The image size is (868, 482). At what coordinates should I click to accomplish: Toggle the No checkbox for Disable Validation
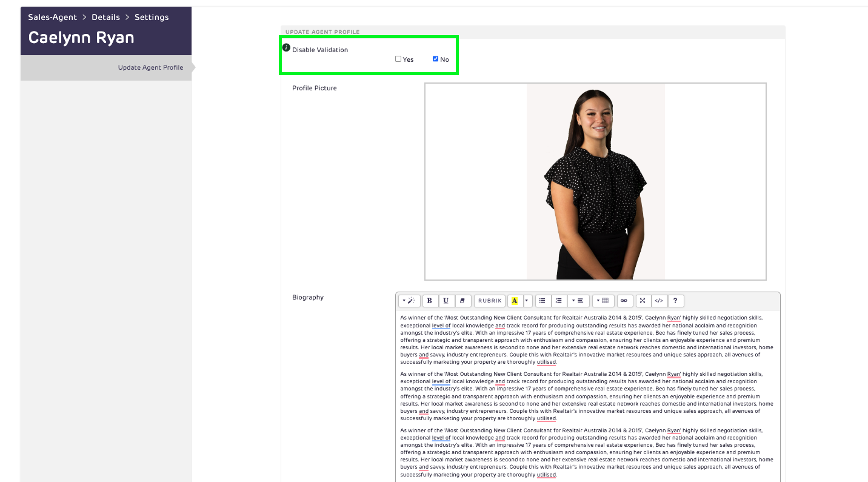pos(435,59)
